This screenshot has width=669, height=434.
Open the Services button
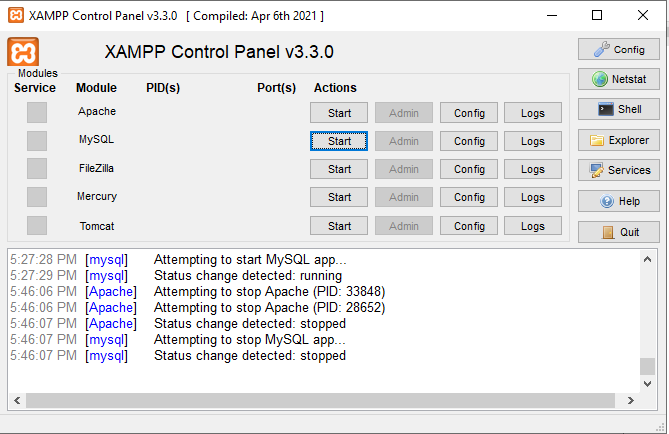[619, 170]
